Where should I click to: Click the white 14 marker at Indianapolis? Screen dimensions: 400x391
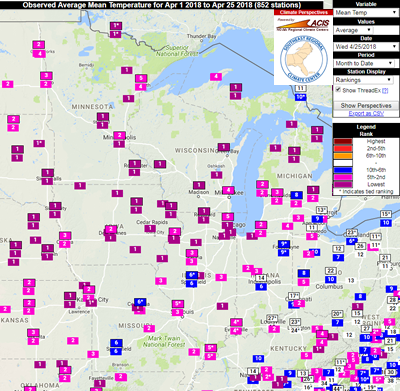point(261,278)
